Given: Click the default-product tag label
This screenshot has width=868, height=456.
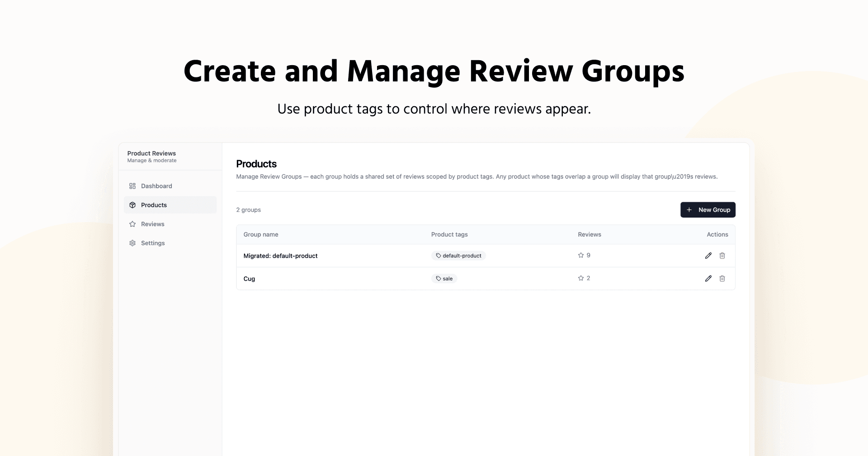Looking at the screenshot, I should (462, 256).
